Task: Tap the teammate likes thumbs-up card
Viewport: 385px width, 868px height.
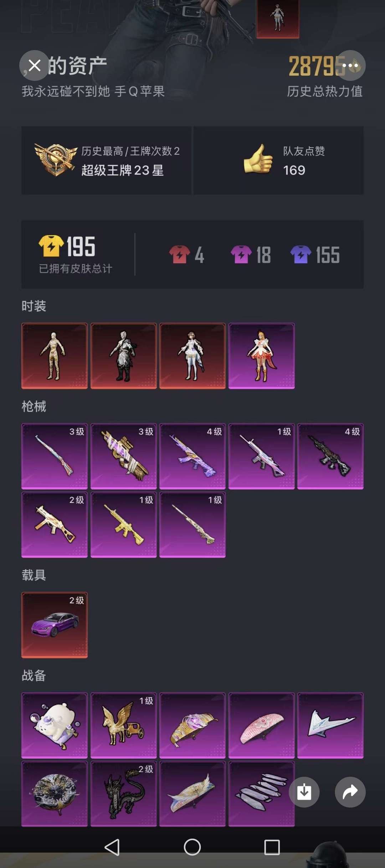Action: 278,160
